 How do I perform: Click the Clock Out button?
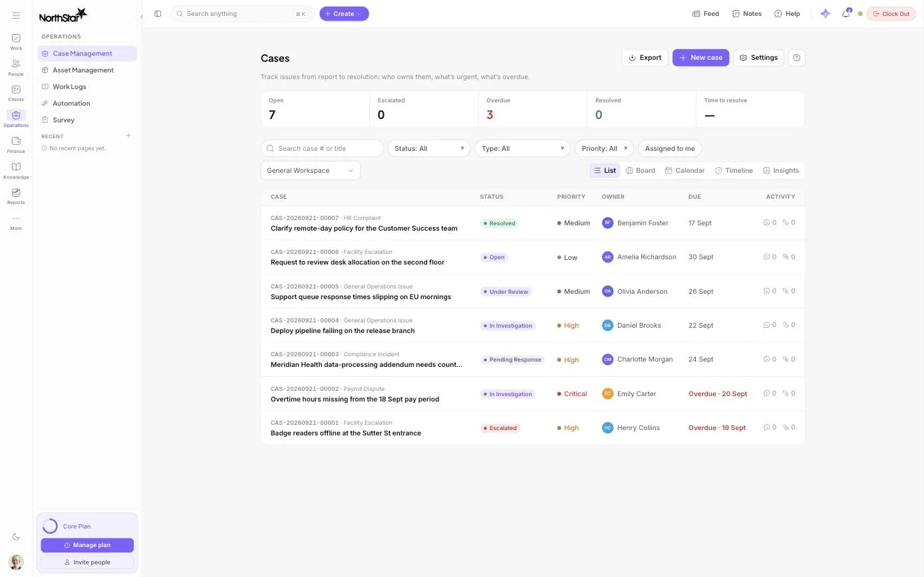click(x=891, y=13)
